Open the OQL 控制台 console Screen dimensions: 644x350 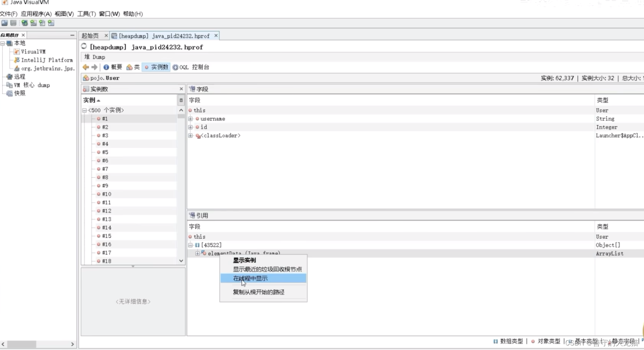point(191,67)
